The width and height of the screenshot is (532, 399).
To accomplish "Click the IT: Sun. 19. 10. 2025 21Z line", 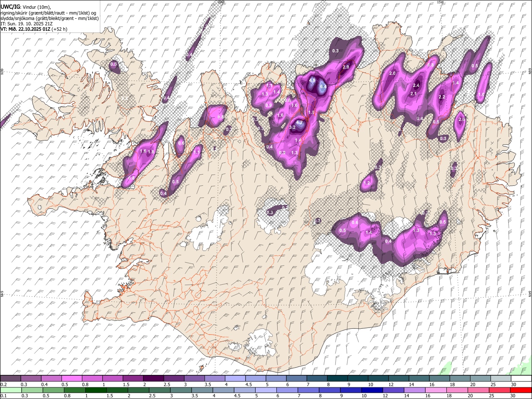I will tap(26, 24).
